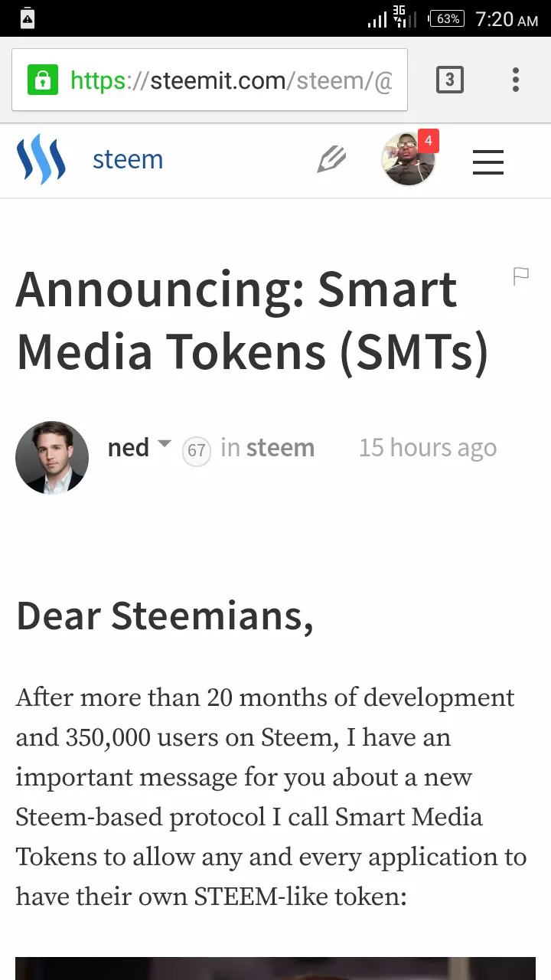This screenshot has width=551, height=980.
Task: Open the browser tab switcher showing 3
Action: (x=450, y=80)
